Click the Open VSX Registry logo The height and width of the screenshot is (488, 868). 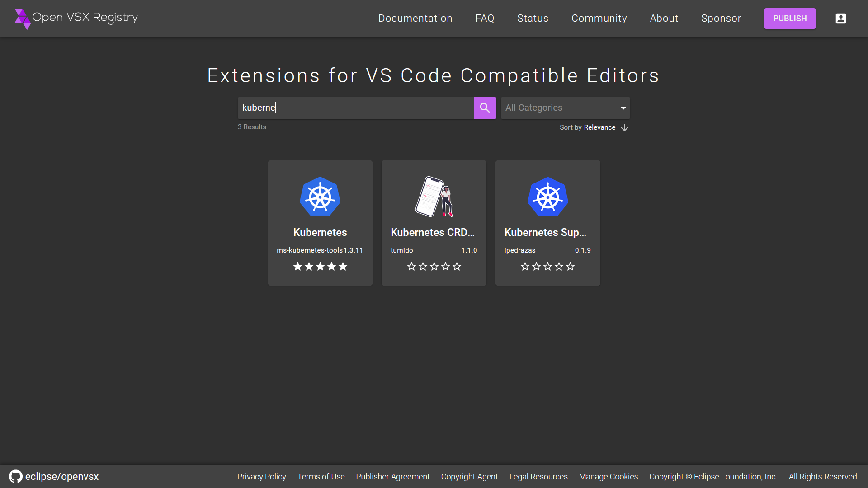(76, 18)
